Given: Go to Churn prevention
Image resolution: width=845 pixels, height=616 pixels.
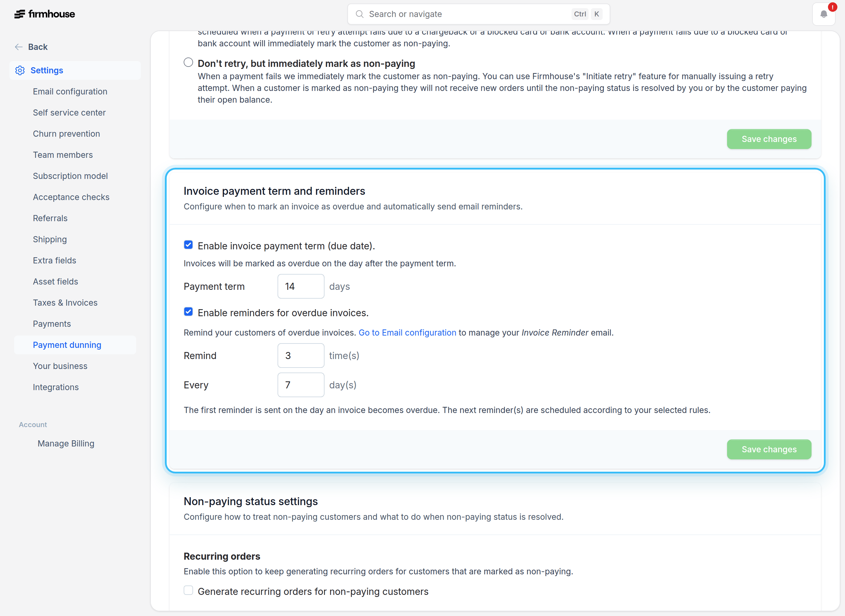Looking at the screenshot, I should pos(66,134).
